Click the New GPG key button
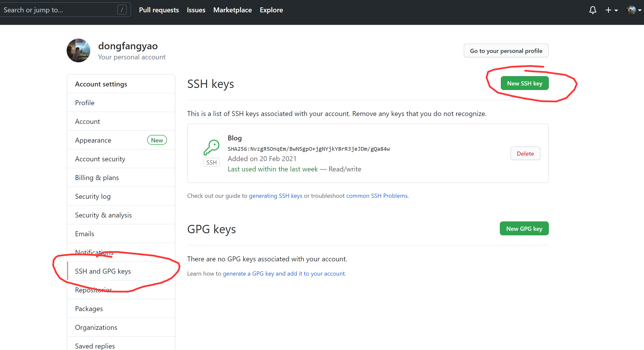 [524, 228]
